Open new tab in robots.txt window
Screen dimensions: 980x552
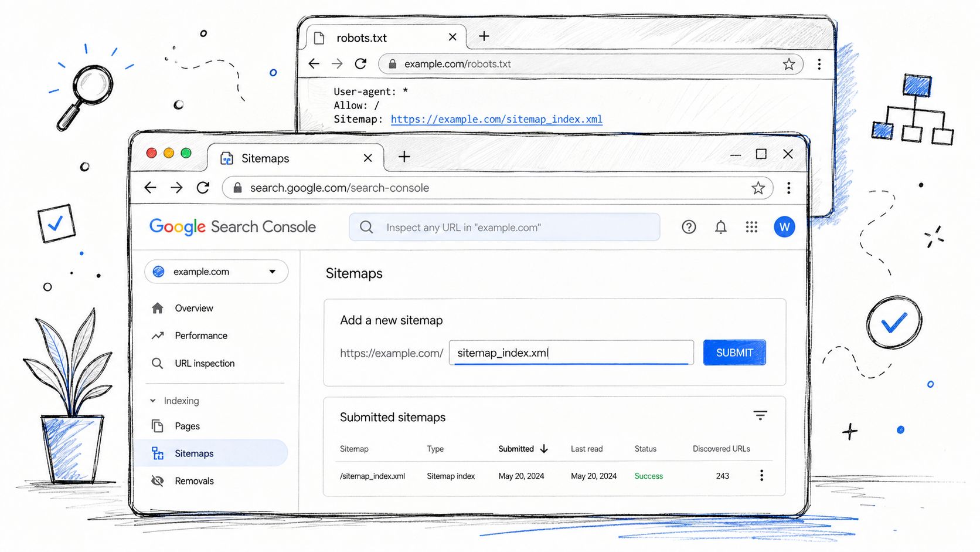[484, 36]
